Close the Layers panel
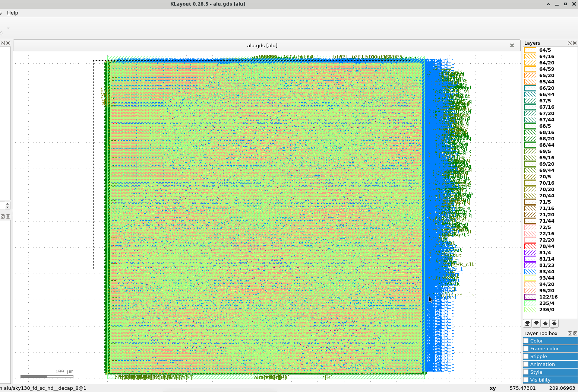Image resolution: width=578 pixels, height=392 pixels. [x=575, y=43]
